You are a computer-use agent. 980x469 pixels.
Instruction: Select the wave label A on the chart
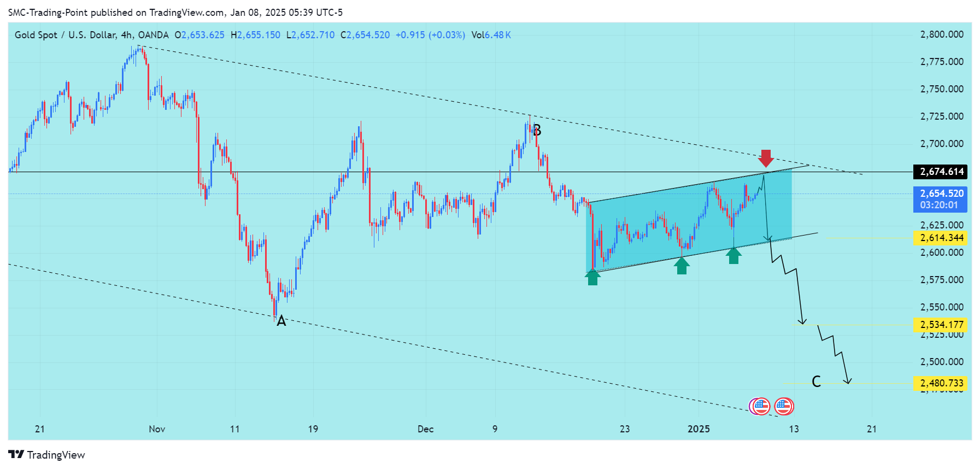point(281,321)
